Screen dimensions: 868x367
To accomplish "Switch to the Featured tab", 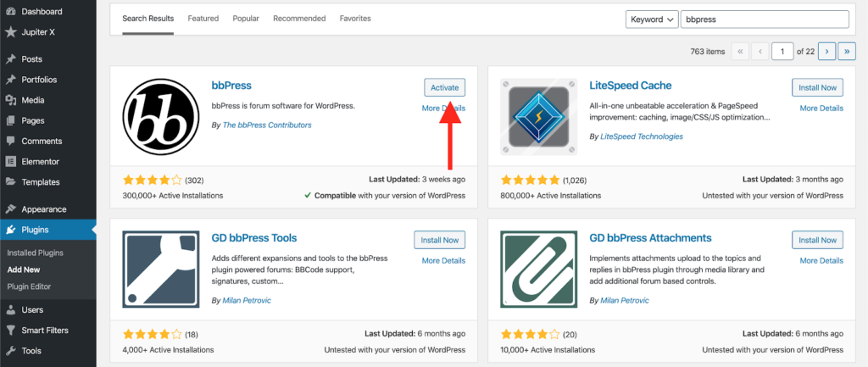I will pyautogui.click(x=203, y=18).
